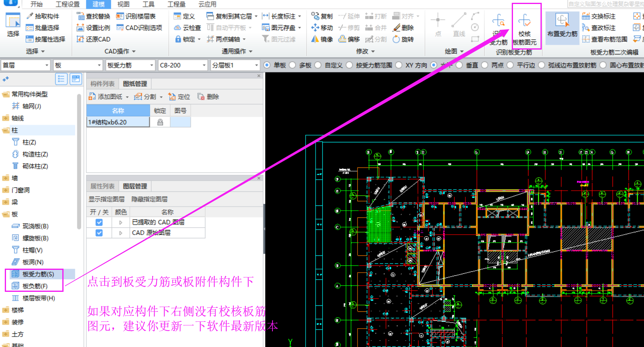The image size is (644, 347).
Task: Open CAD识别选项 settings
Action: pyautogui.click(x=139, y=28)
